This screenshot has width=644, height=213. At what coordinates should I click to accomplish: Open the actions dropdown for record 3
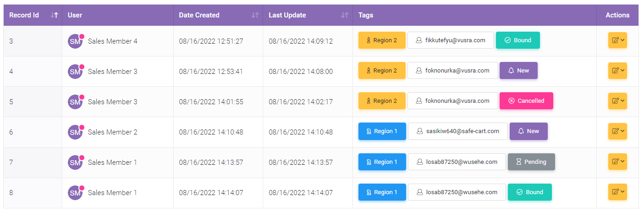click(617, 40)
